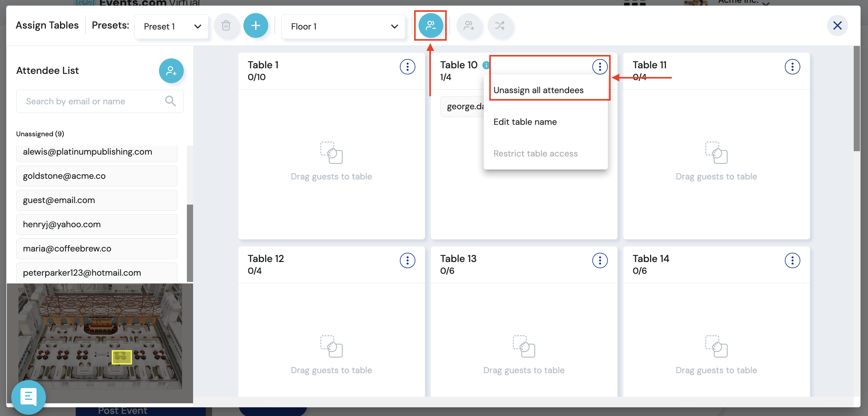This screenshot has width=868, height=416.
Task: Click the add preset plus button
Action: (256, 25)
